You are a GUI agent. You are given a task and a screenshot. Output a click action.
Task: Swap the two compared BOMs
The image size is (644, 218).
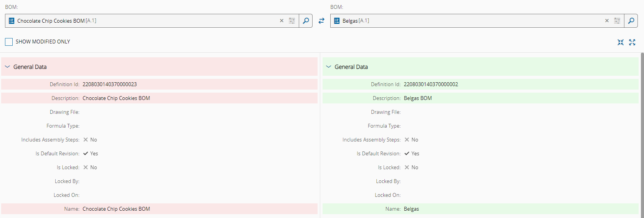coord(321,21)
